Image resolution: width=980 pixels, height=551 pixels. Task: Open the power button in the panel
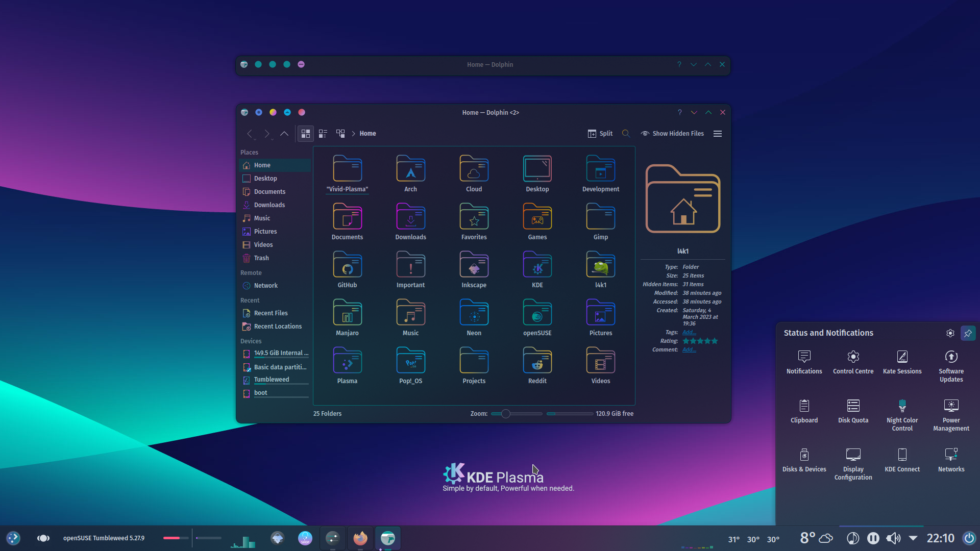[x=969, y=538]
